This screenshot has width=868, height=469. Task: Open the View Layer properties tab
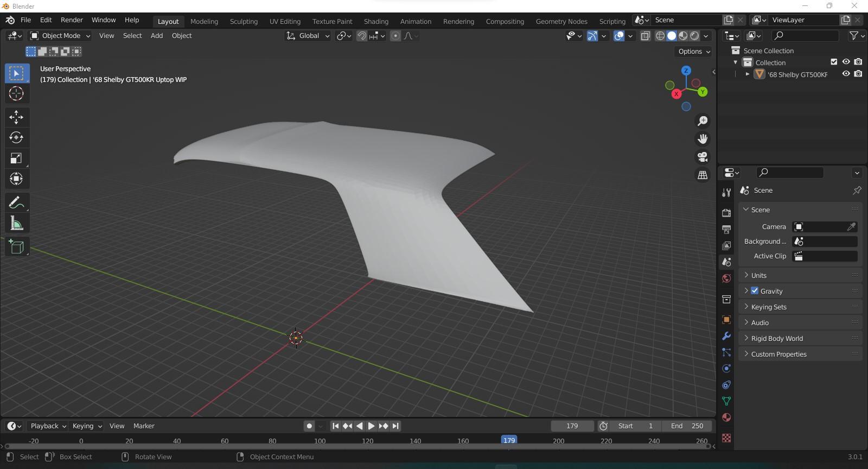pos(726,245)
